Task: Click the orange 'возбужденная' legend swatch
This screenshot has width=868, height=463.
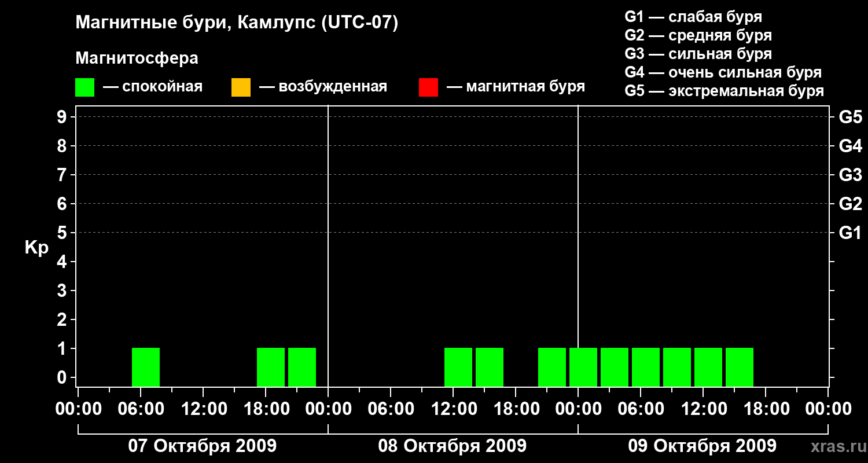Action: pyautogui.click(x=241, y=87)
